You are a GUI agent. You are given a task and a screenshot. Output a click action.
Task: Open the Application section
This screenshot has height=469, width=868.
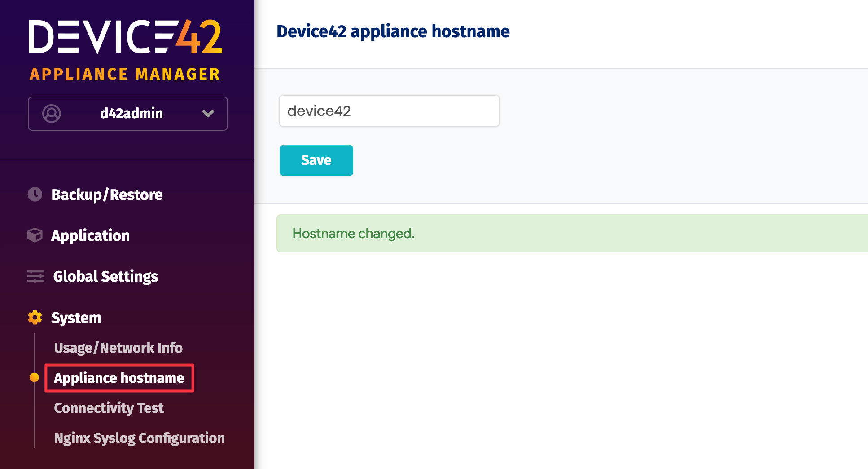coord(91,234)
